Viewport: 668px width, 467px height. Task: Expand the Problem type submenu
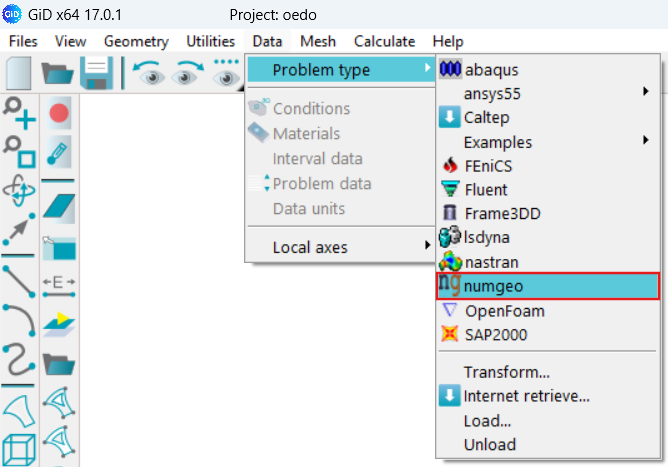[341, 69]
